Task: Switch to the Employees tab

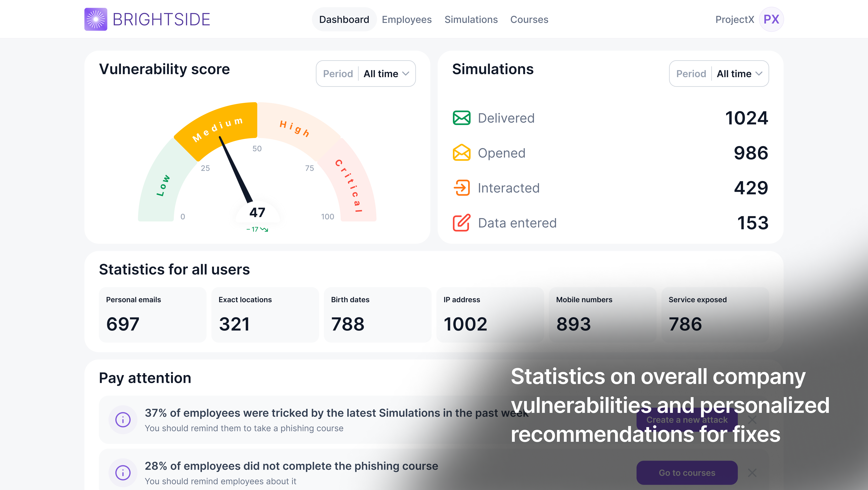Action: pos(406,19)
